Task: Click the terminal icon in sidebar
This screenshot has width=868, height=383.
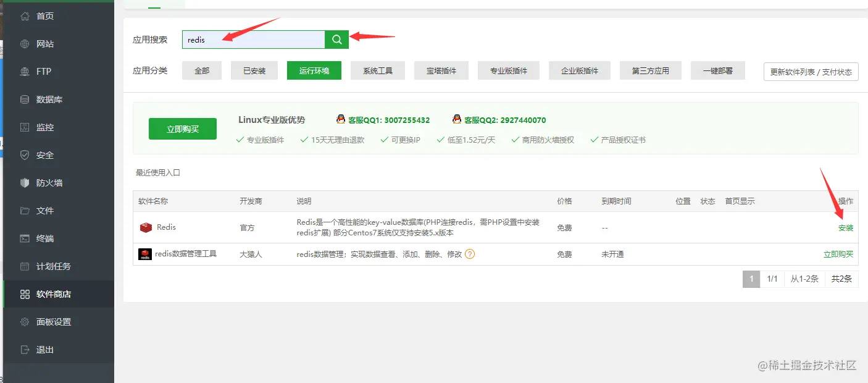Action: pos(25,238)
